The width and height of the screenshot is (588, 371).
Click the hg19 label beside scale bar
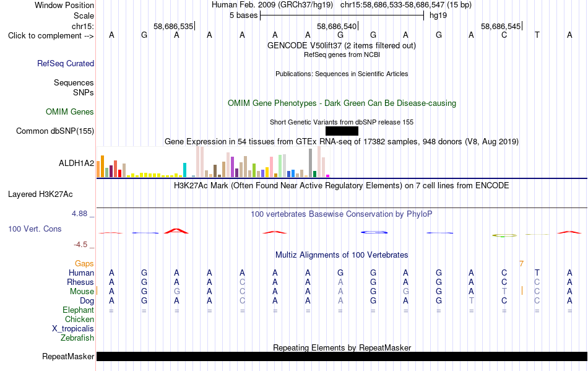coord(438,15)
